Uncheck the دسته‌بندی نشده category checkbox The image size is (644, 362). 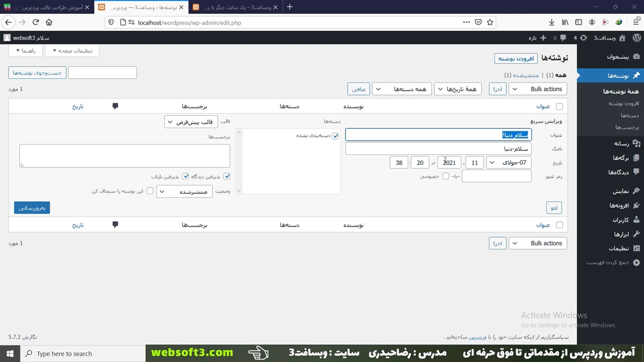[x=336, y=136]
